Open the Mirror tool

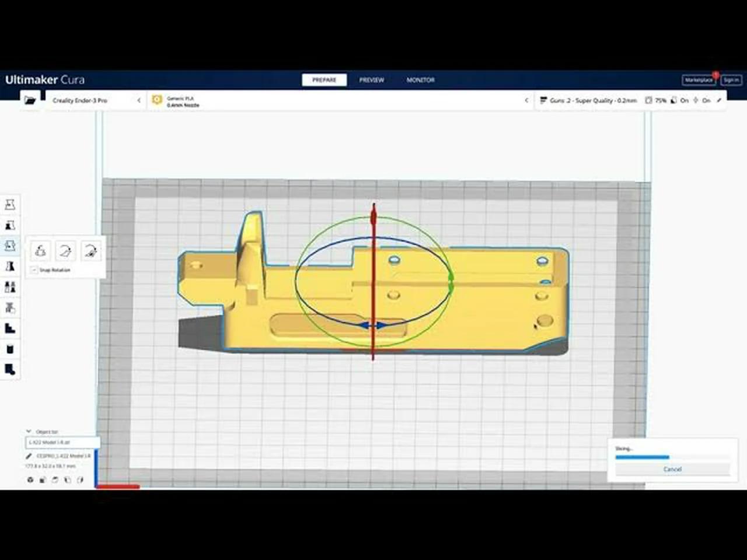pyautogui.click(x=10, y=265)
